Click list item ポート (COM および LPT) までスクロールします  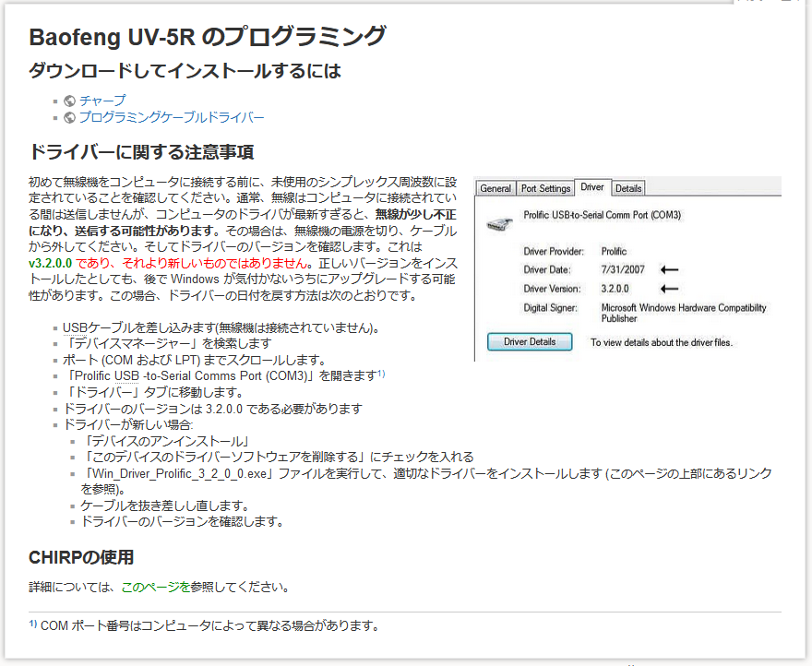coord(195,360)
